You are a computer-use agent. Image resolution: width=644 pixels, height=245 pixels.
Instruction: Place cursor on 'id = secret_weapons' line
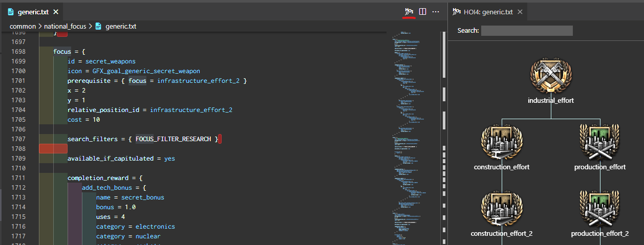point(101,61)
